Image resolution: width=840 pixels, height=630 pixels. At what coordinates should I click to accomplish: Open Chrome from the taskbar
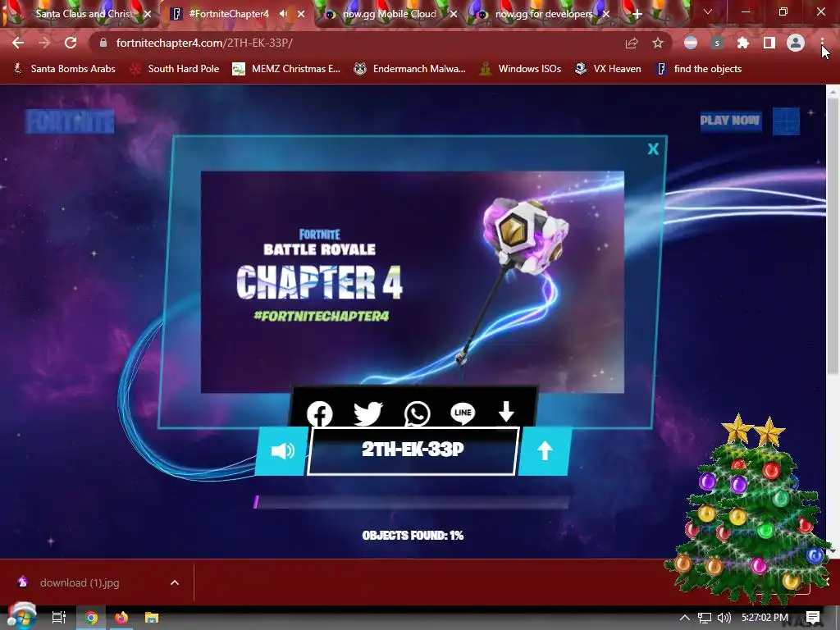(x=91, y=618)
